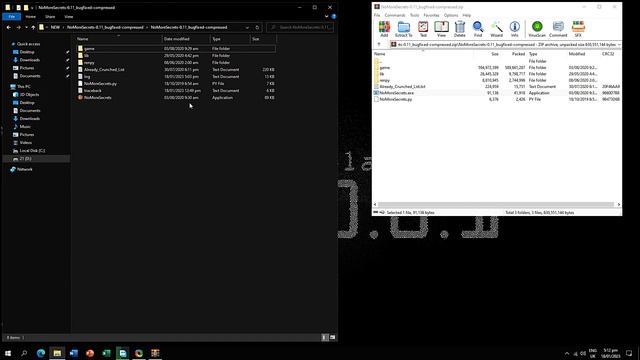
Task: Click the Find magnifier icon in WinRAR
Action: 478,29
